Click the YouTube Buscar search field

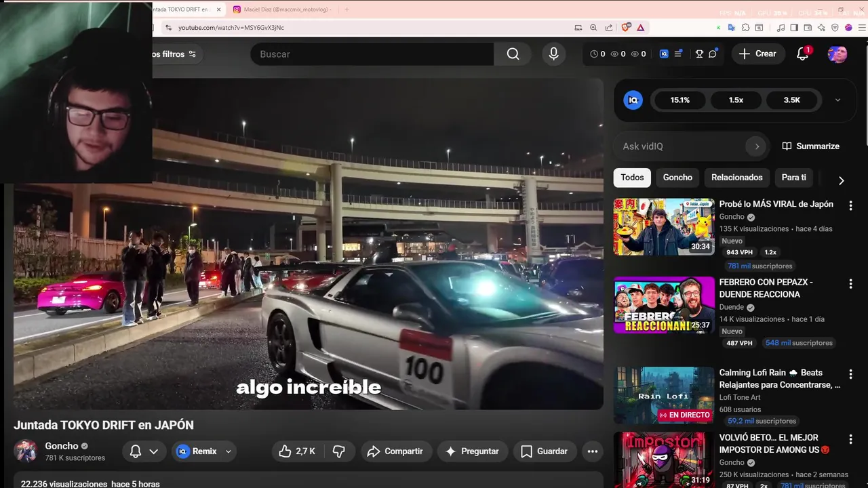tap(372, 54)
